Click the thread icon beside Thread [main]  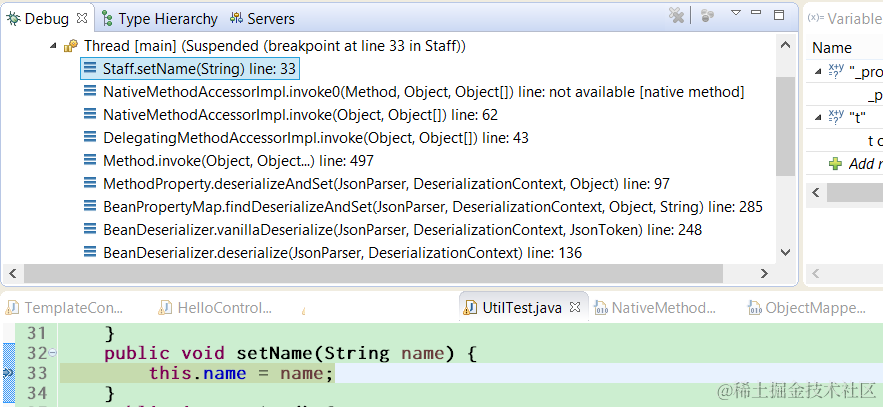coord(70,46)
